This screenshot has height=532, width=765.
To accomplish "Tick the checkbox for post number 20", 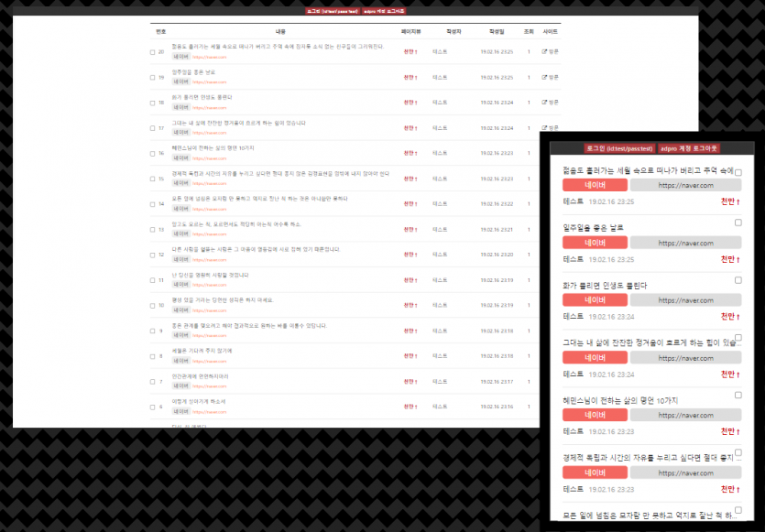I will 153,52.
